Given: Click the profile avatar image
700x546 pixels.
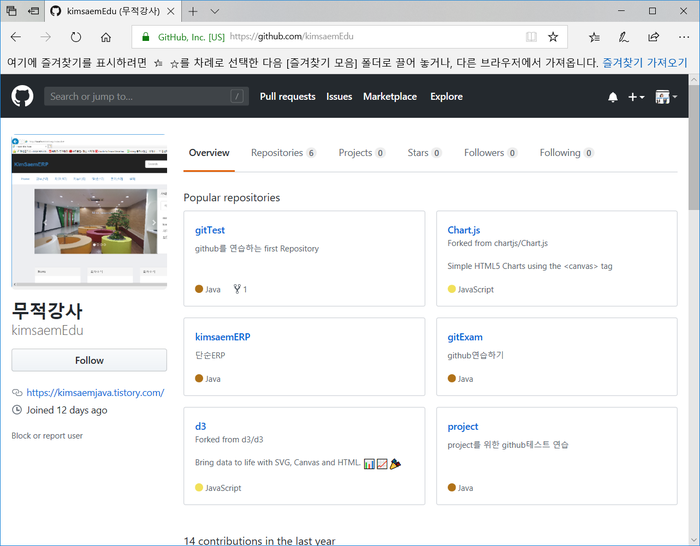Looking at the screenshot, I should tap(89, 210).
